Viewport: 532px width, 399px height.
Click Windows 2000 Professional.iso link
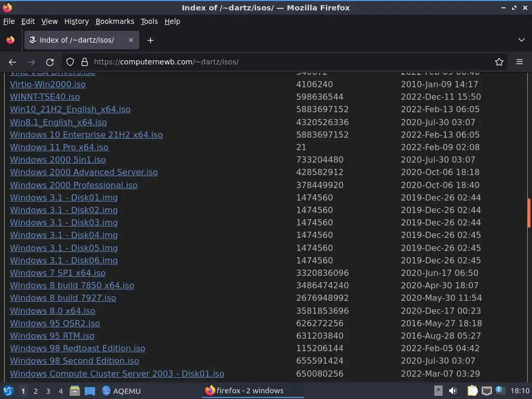[74, 185]
